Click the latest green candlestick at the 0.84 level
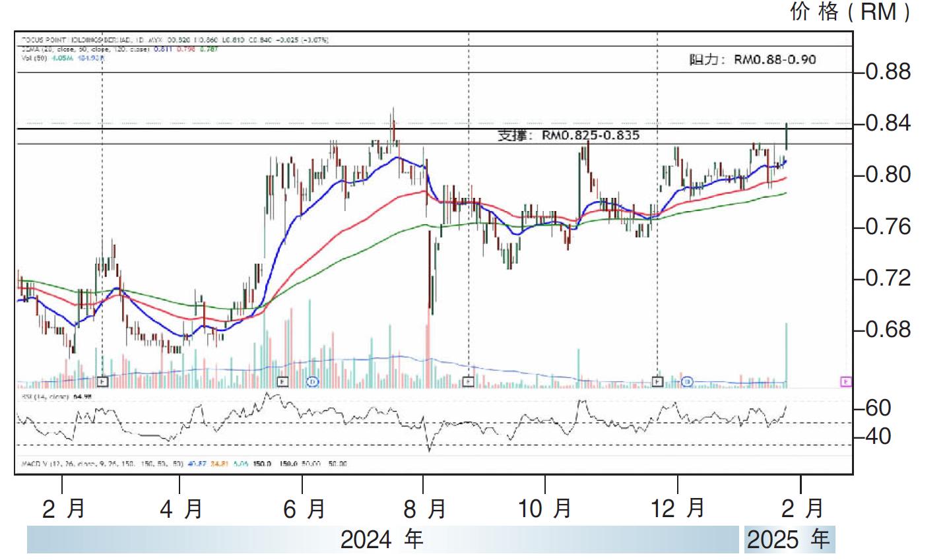Viewport: 947px width, 560px height. 786,137
